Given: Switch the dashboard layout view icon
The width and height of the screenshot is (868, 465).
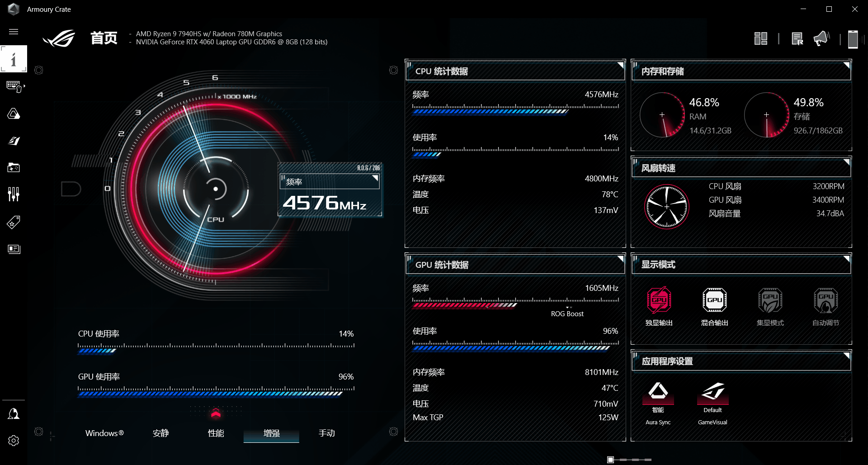Looking at the screenshot, I should click(x=761, y=38).
